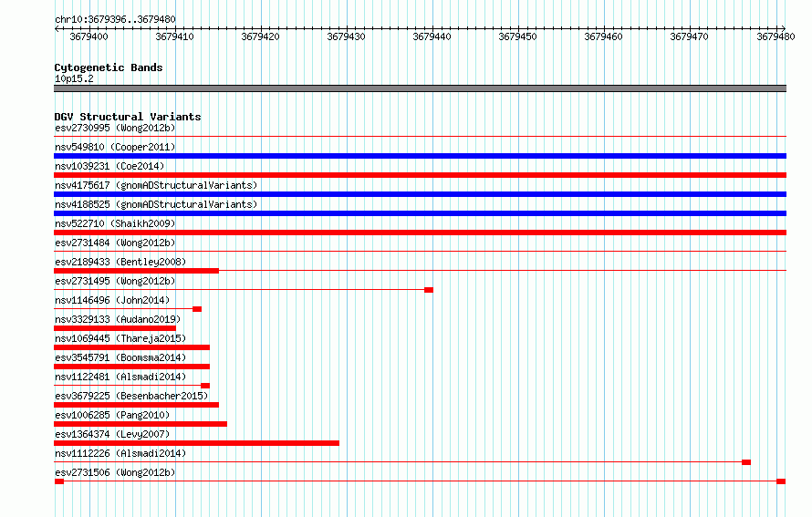The image size is (812, 517).
Task: Click the esv2731495 (Wong2012b) label
Action: pyautogui.click(x=115, y=281)
